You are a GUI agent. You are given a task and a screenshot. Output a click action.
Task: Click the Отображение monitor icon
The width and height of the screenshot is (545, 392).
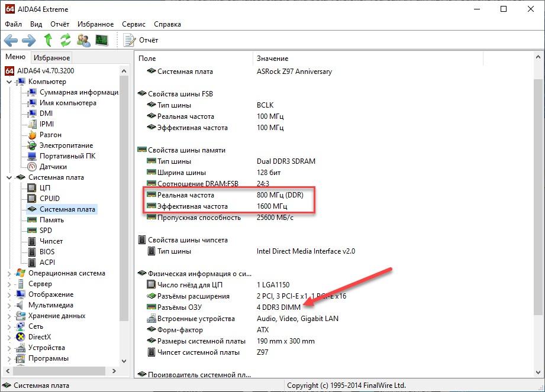click(21, 294)
